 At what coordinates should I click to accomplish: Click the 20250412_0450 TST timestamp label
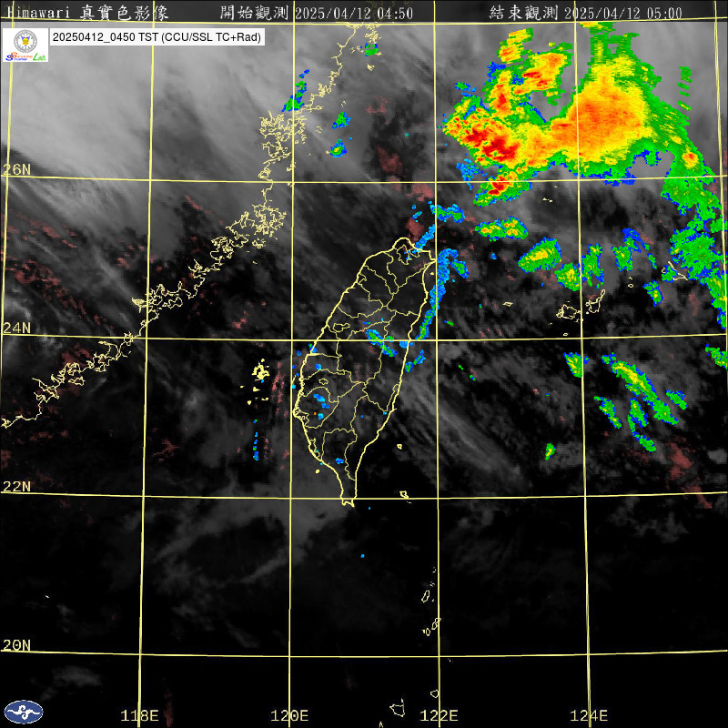coord(157,37)
